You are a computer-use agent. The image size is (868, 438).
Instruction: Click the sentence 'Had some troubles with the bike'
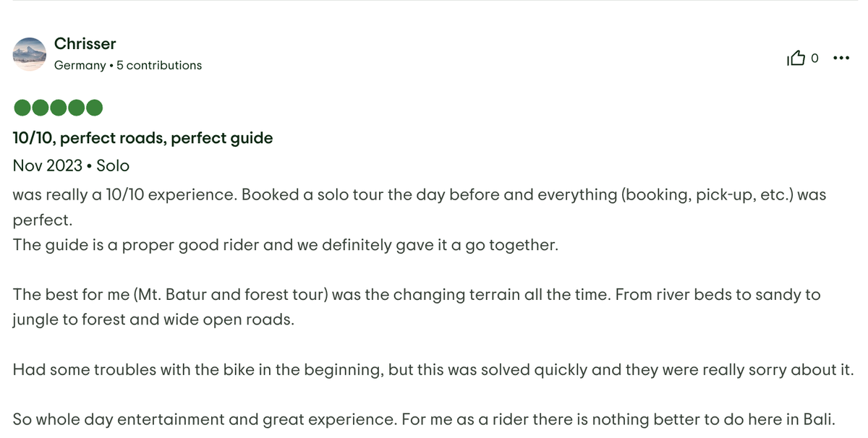433,369
